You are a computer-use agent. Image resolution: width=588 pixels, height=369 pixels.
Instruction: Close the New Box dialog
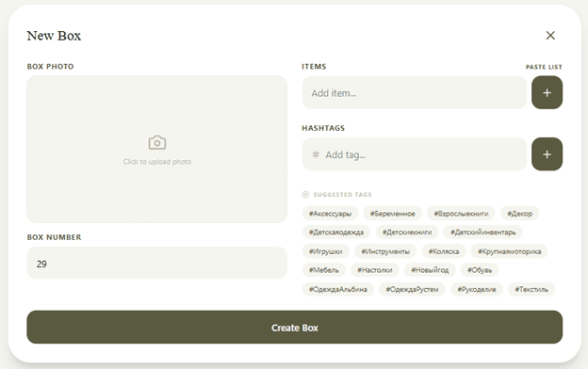point(550,35)
